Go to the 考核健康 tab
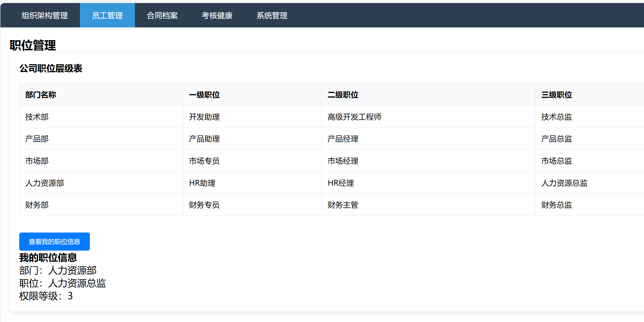 tap(217, 15)
